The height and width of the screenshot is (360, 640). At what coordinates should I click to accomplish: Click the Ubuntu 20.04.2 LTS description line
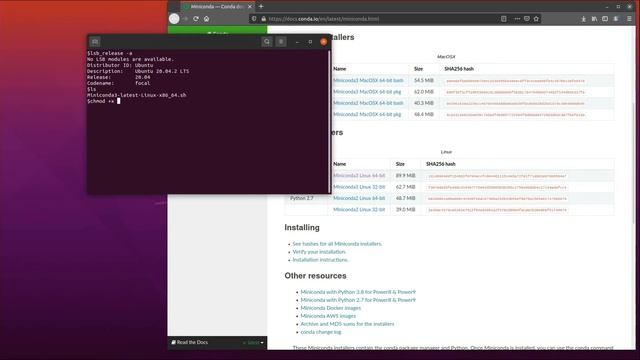pos(138,71)
